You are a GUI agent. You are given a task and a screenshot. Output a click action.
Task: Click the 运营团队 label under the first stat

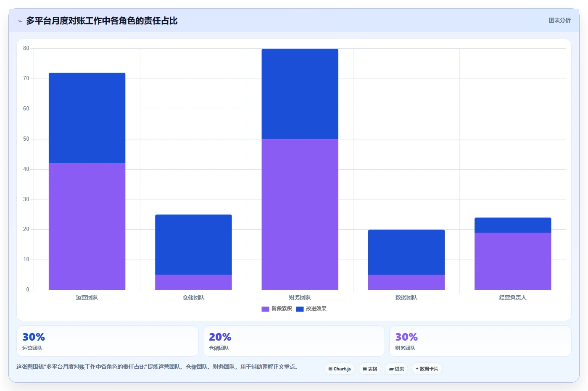(32, 348)
